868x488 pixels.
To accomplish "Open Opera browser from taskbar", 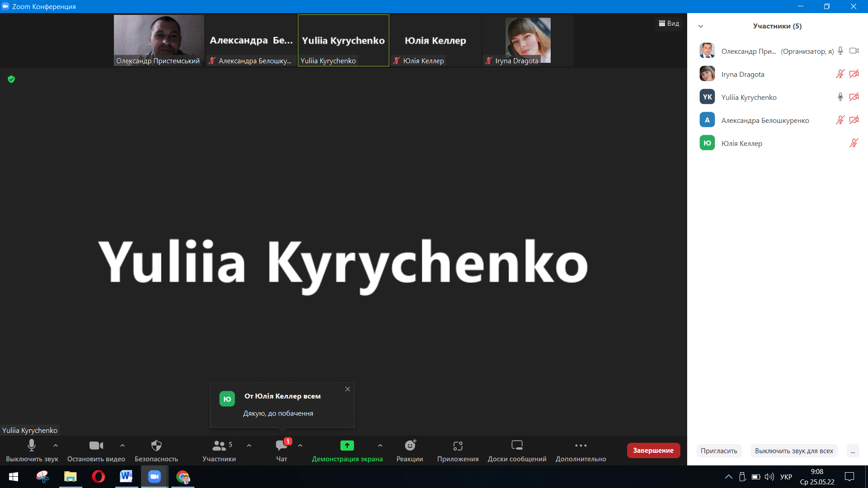I will [x=99, y=477].
